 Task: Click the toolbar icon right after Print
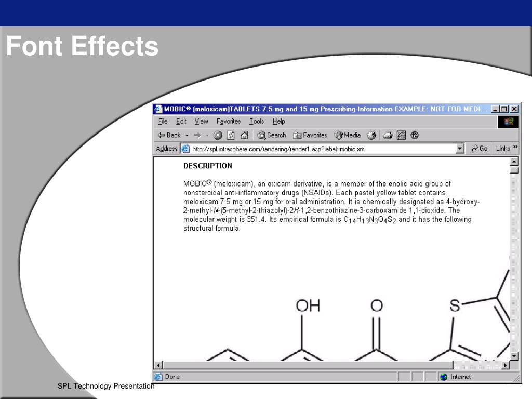coord(401,136)
